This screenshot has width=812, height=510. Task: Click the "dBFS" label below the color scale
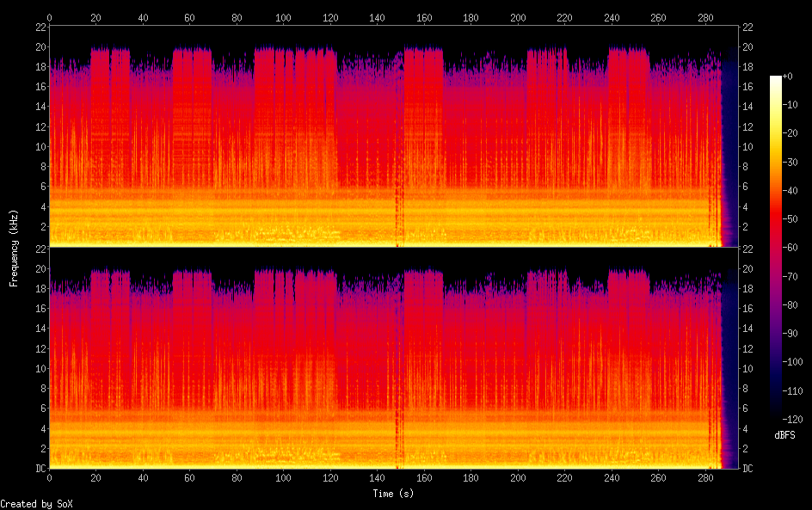coord(784,435)
